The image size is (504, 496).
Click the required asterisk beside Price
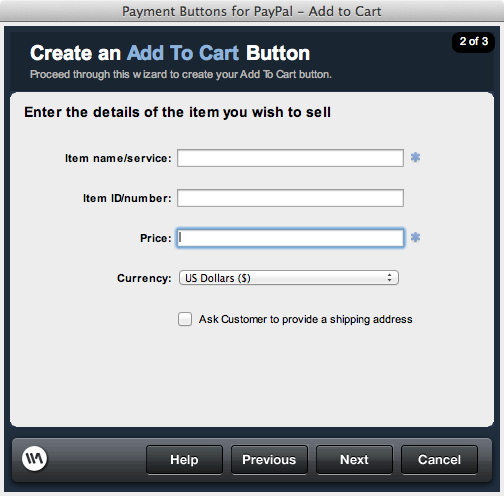coord(415,237)
